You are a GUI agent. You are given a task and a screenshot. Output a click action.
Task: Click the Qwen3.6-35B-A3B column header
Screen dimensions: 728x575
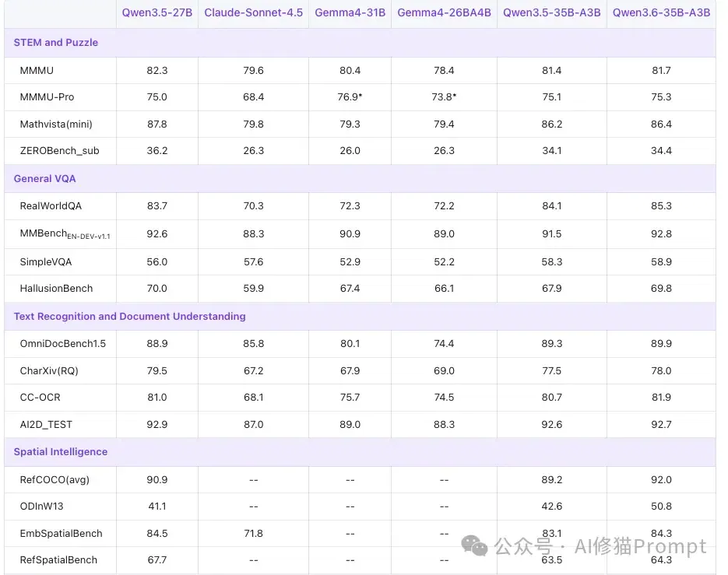(661, 12)
